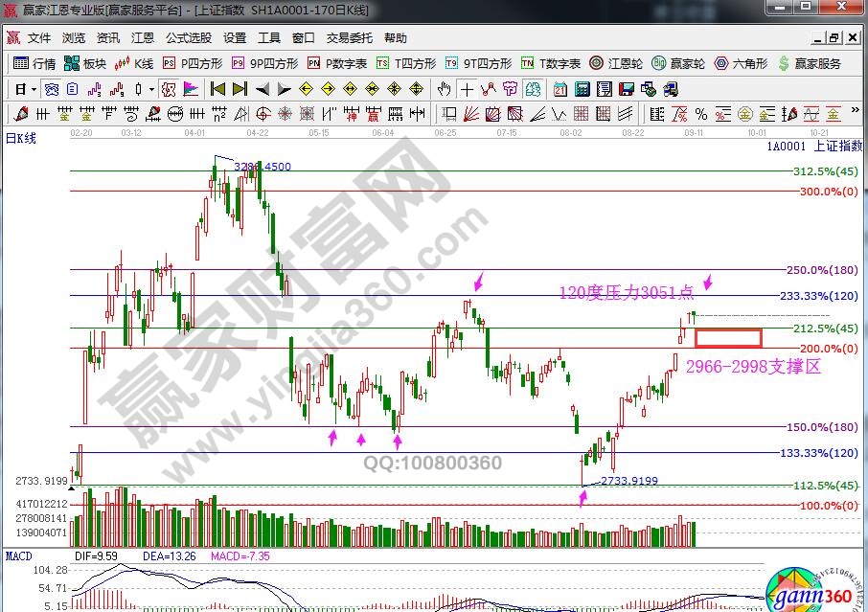Toggle the hand pan tool
Screen dimensions: 868x612
tap(444, 89)
